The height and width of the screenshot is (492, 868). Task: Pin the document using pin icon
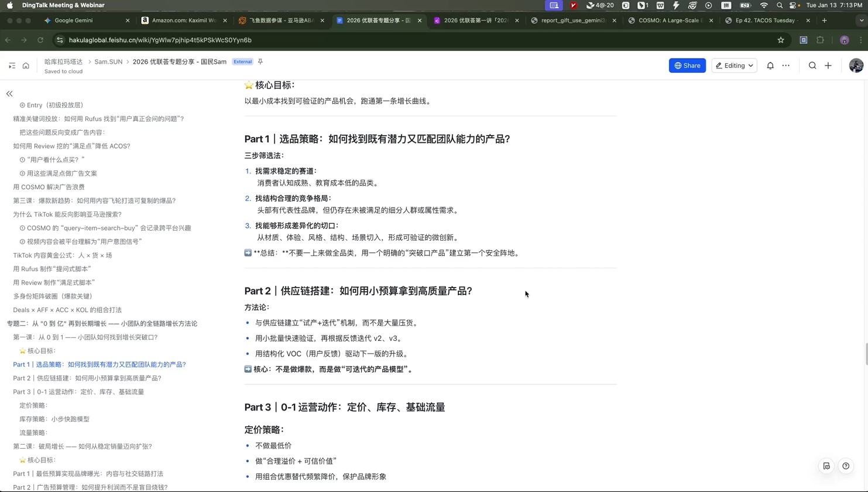tap(260, 61)
